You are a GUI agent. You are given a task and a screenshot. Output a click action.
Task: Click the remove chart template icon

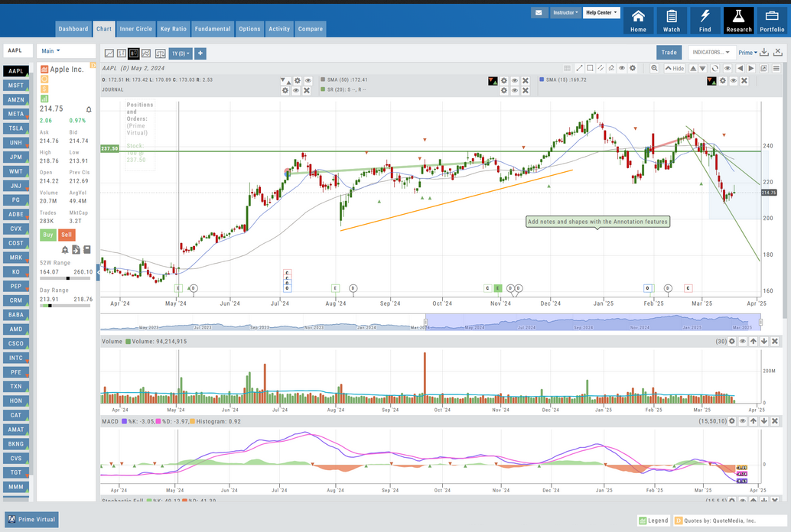pos(777,53)
